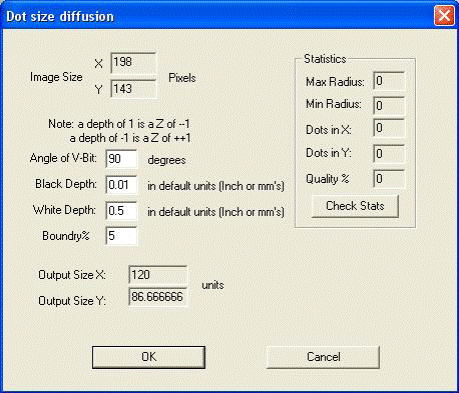Focus the Black Depth input field

(x=121, y=185)
